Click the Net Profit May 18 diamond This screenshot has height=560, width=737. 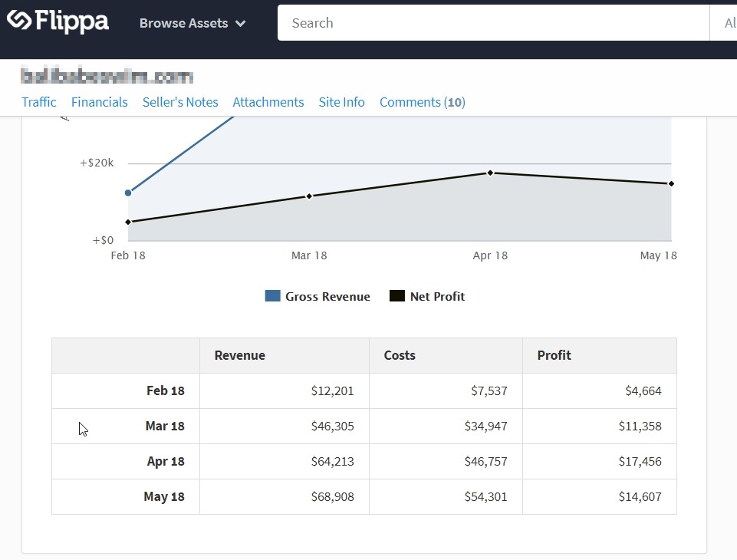[671, 183]
